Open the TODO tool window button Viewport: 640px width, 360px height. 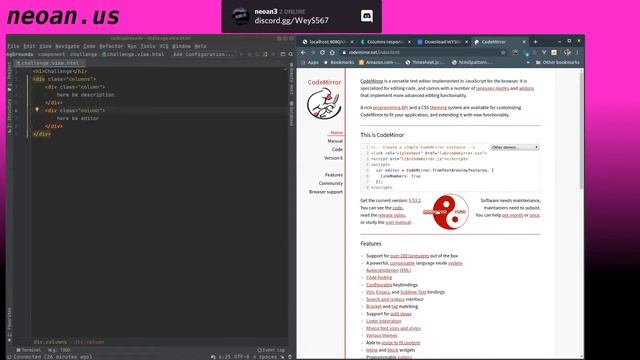59,350
